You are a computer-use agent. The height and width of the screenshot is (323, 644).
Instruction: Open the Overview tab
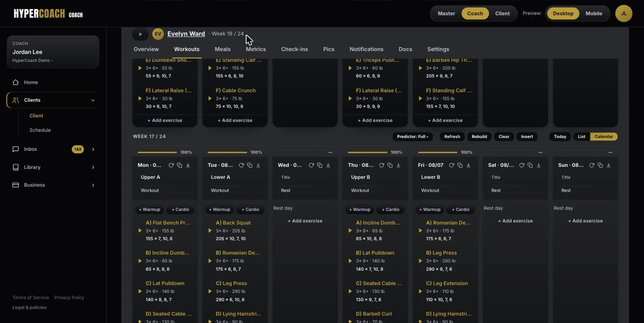(x=146, y=49)
